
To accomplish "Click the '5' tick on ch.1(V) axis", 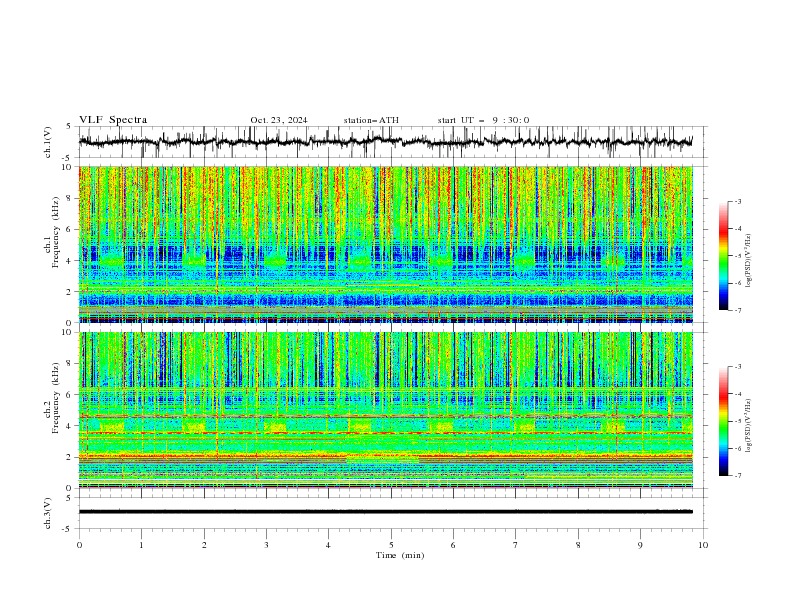I will (70, 126).
